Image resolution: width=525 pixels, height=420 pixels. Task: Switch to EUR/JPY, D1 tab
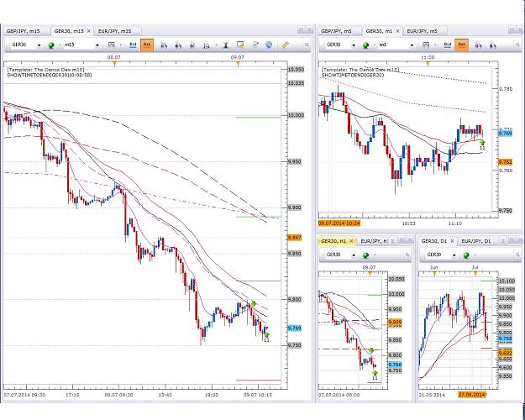pos(476,241)
